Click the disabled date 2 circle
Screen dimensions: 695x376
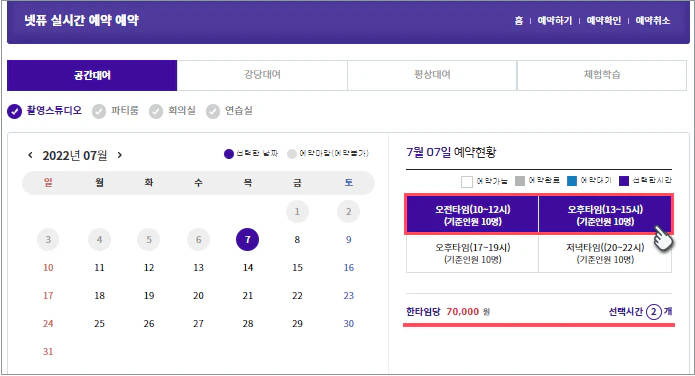tap(348, 212)
